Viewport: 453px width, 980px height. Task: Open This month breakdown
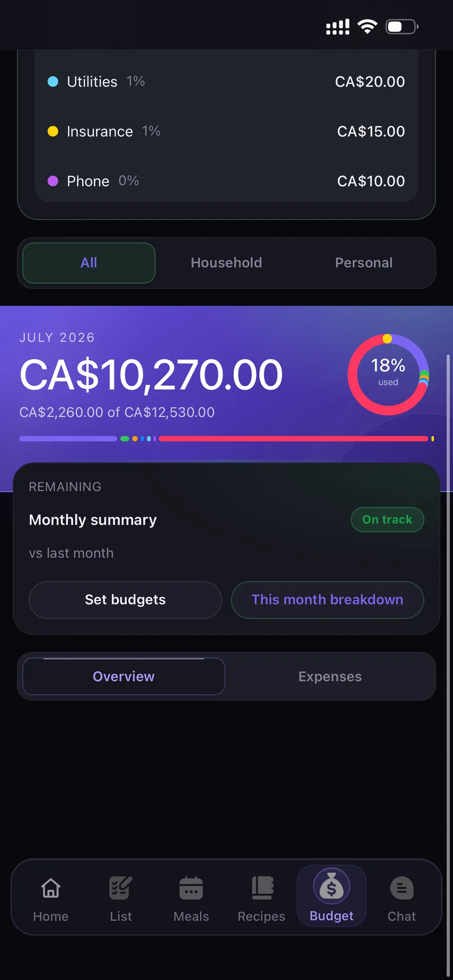(327, 600)
